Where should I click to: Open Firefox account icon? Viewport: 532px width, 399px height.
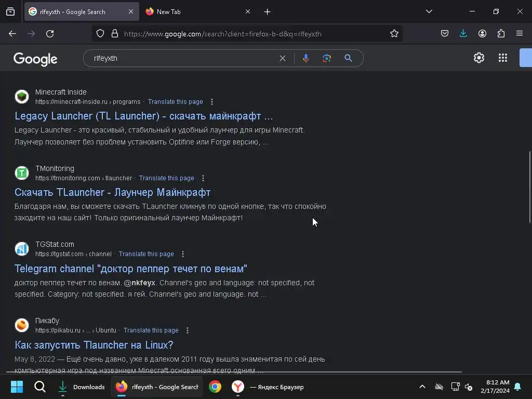482,34
